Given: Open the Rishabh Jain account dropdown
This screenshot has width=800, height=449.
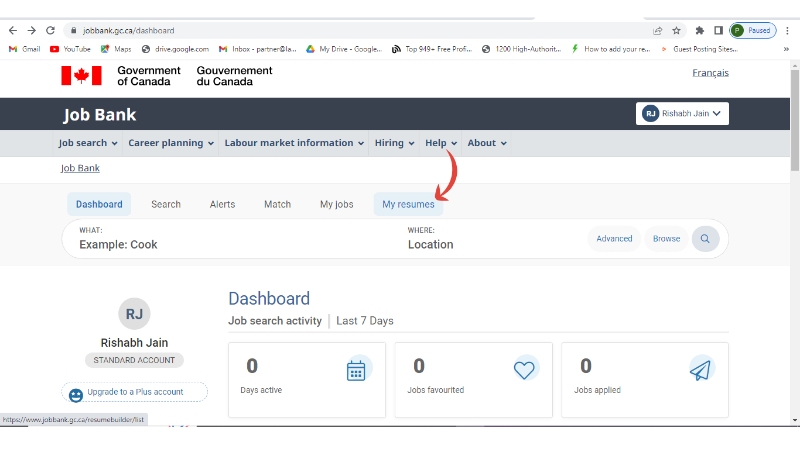Looking at the screenshot, I should coord(682,114).
